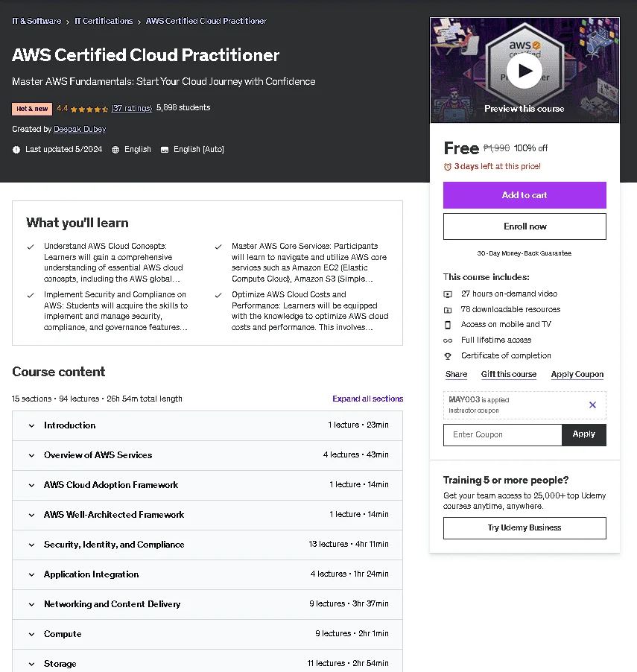637x672 pixels.
Task: Click the 5,898 students text
Action: pos(183,107)
